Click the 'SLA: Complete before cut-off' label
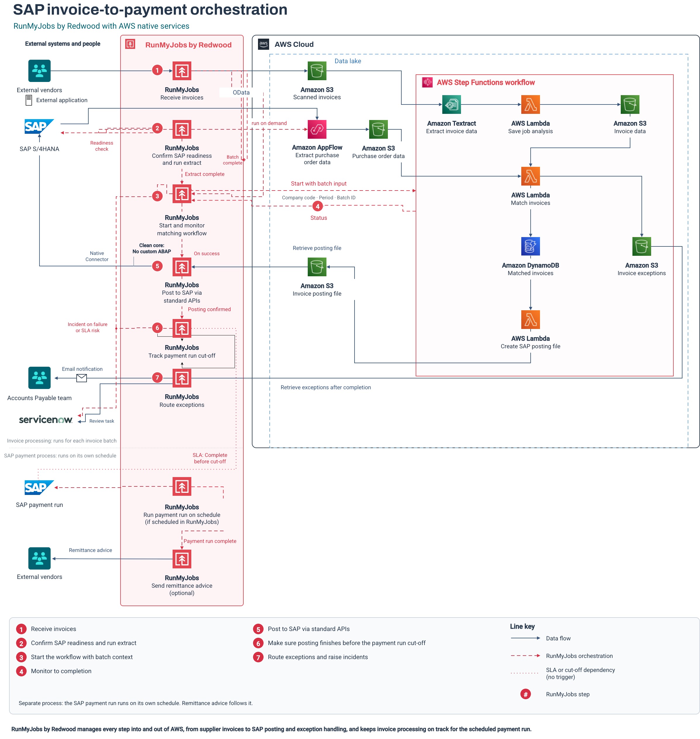 210,458
